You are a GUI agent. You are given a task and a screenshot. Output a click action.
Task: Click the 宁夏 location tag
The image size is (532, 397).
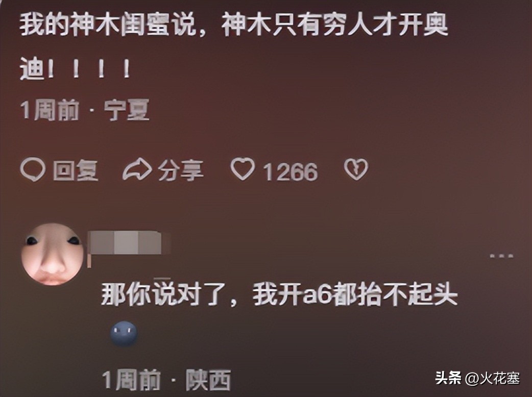[127, 111]
